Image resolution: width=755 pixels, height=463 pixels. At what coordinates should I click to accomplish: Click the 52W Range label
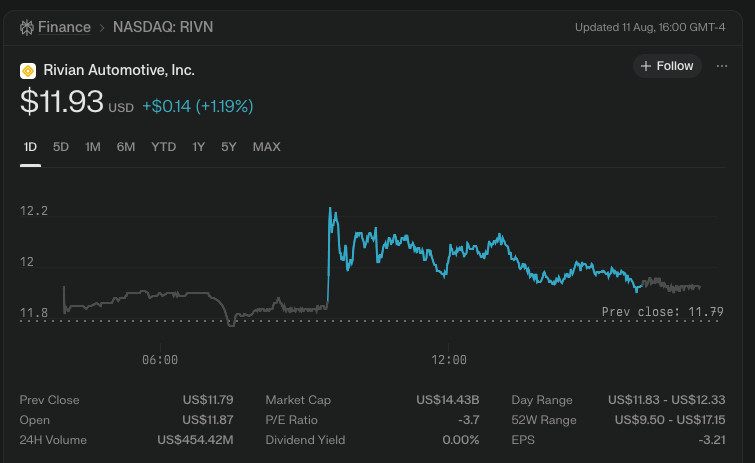[x=544, y=420]
